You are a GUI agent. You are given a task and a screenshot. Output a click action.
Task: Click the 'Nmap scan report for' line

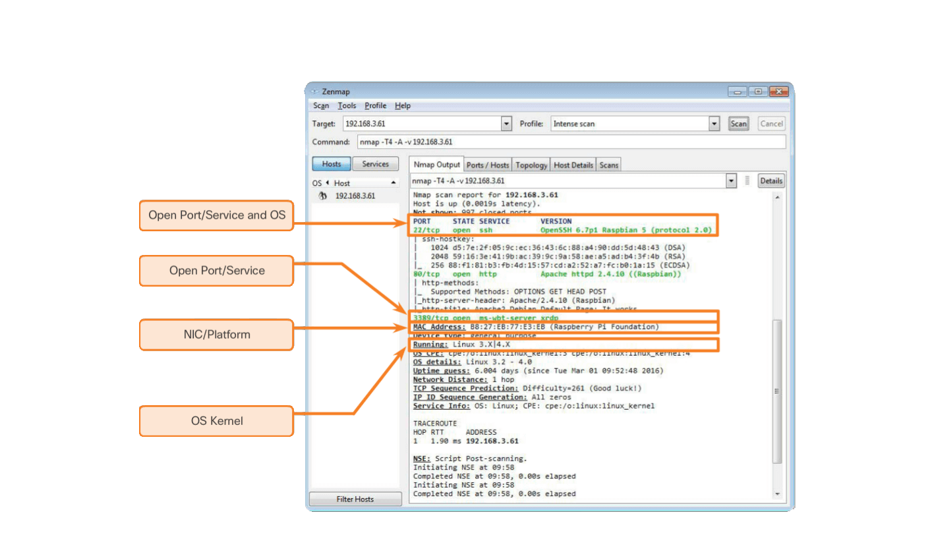click(485, 195)
